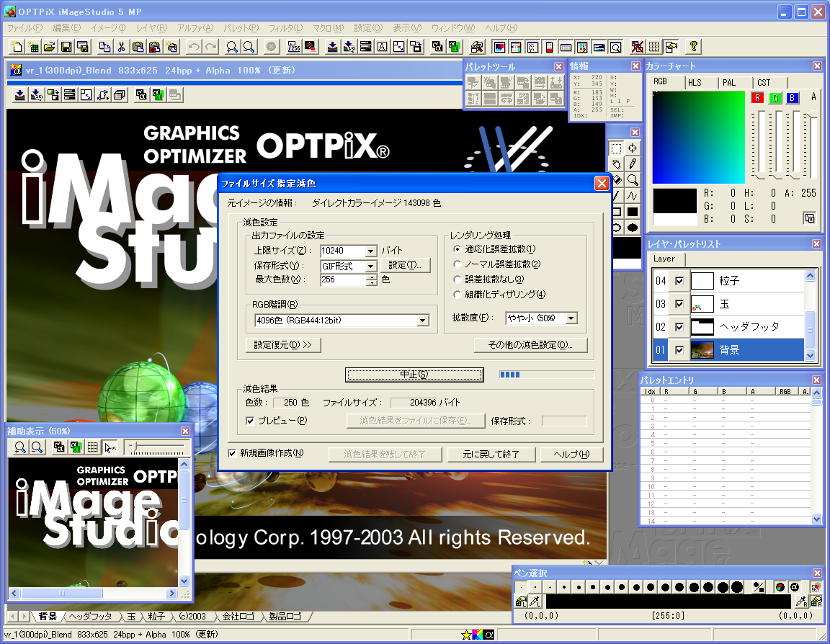
Task: Click inside the RGB color gradient picker
Action: (699, 138)
